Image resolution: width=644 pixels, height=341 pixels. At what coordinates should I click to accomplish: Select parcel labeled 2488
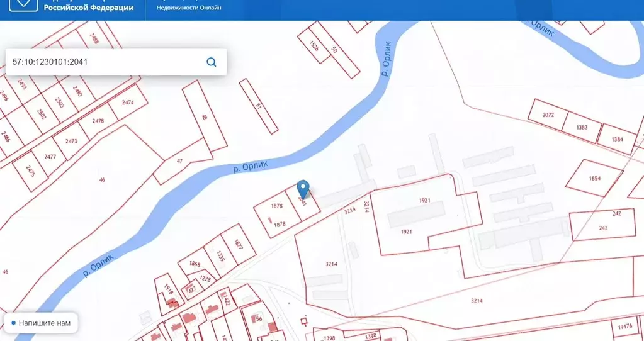pyautogui.click(x=94, y=38)
